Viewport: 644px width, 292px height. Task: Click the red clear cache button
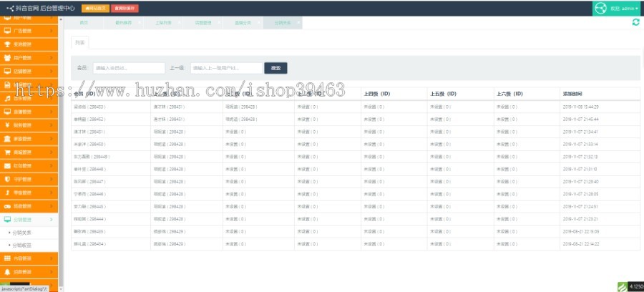click(125, 8)
